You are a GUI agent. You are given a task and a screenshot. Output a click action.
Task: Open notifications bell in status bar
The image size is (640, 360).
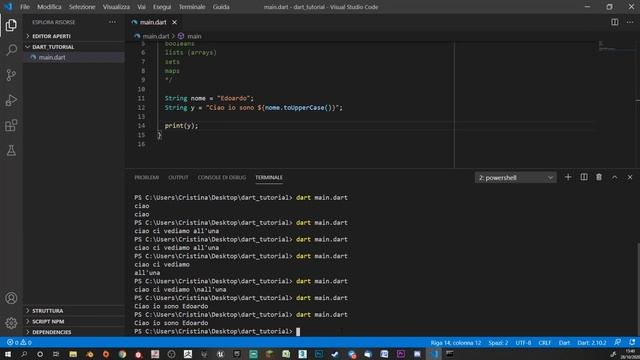click(x=632, y=342)
